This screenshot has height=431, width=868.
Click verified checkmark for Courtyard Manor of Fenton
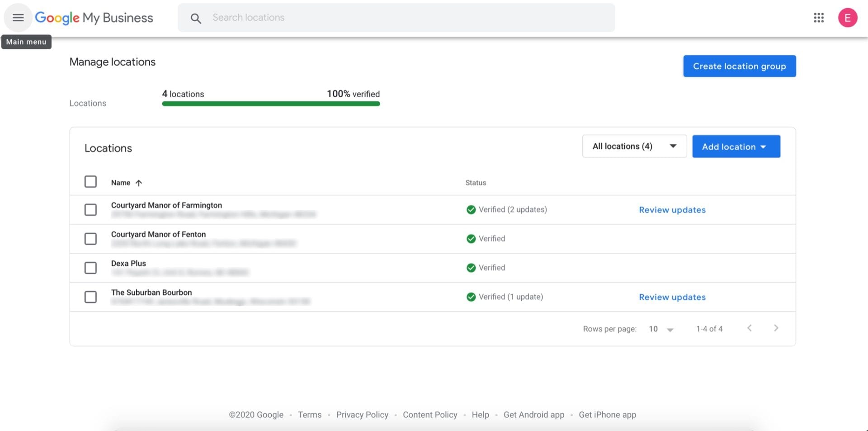pyautogui.click(x=471, y=238)
